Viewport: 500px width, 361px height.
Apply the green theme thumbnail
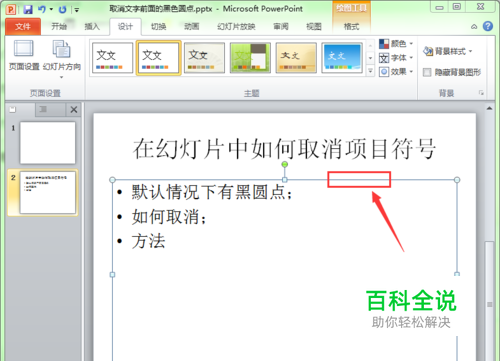[251, 58]
